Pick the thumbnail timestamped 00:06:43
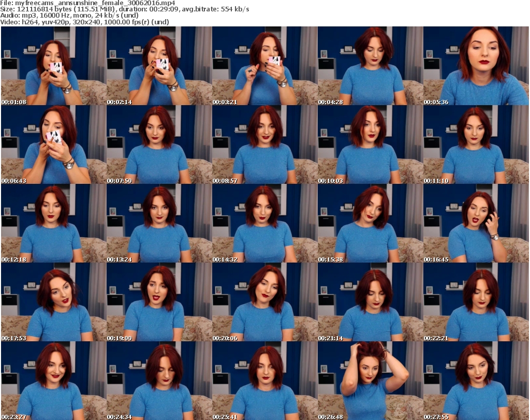The height and width of the screenshot is (420, 530). 54,144
